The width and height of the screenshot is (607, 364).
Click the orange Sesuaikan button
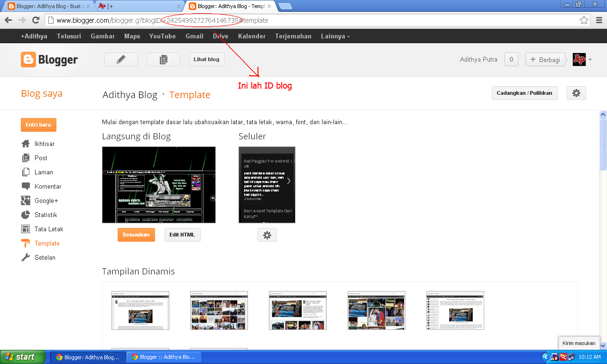[136, 235]
